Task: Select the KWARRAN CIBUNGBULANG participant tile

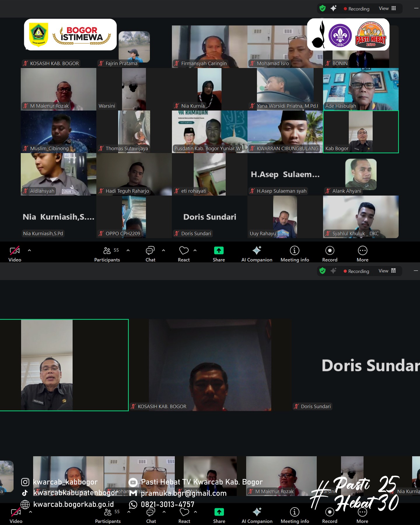Action: (x=285, y=132)
